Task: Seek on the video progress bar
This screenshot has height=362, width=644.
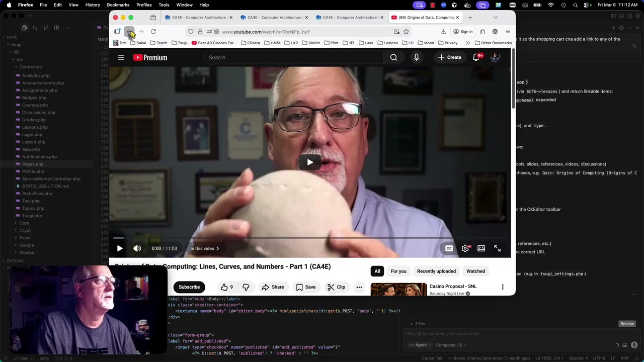Action: [310, 238]
